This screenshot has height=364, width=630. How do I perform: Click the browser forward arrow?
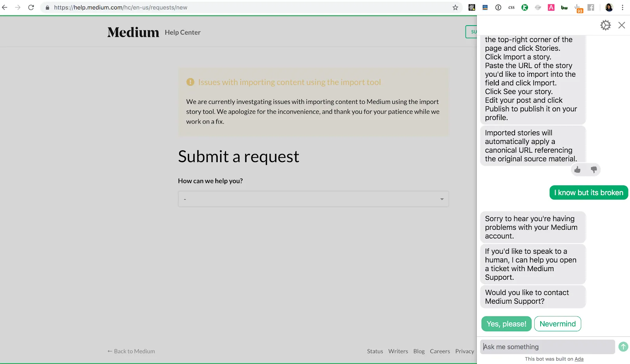tap(18, 7)
